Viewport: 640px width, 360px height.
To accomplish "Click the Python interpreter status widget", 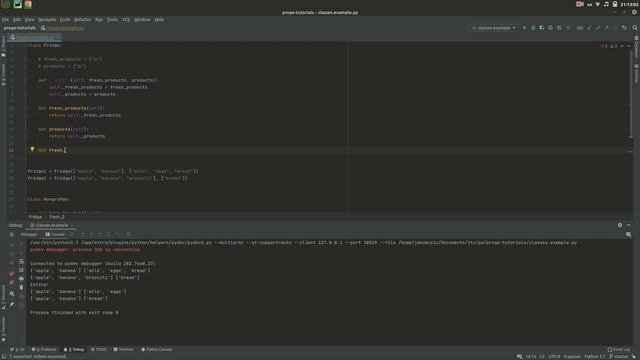I will pyautogui.click(x=595, y=356).
